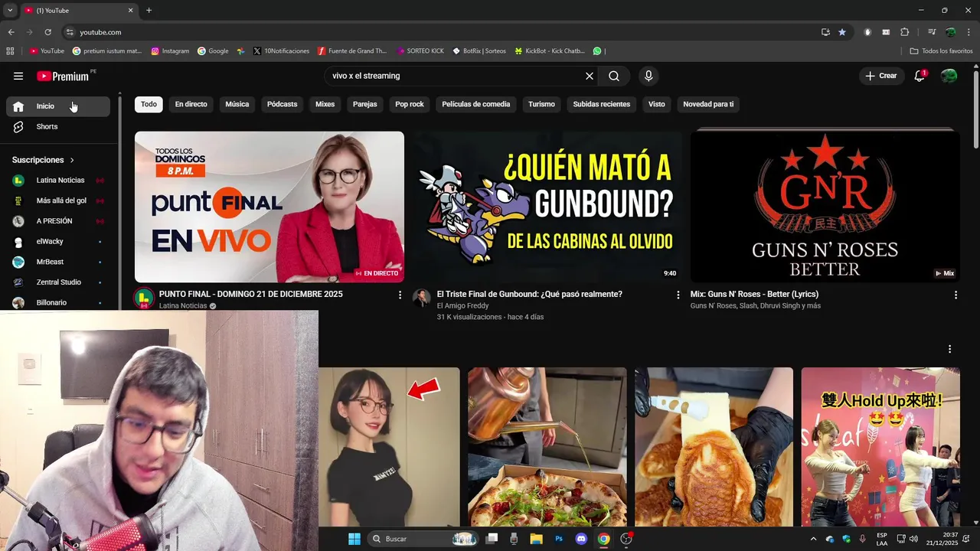Select the Turismo filter chip
This screenshot has height=551, width=980.
[541, 104]
